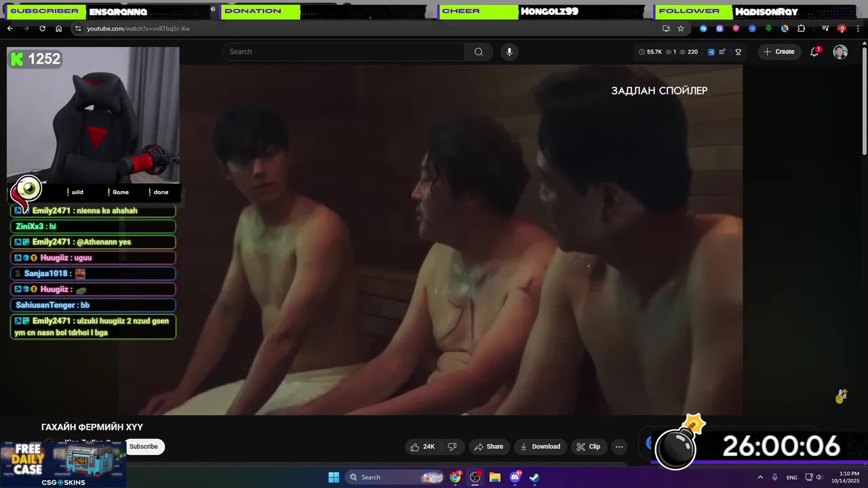Open Chrome three-dot menu
Image resolution: width=868 pixels, height=488 pixels.
click(858, 28)
